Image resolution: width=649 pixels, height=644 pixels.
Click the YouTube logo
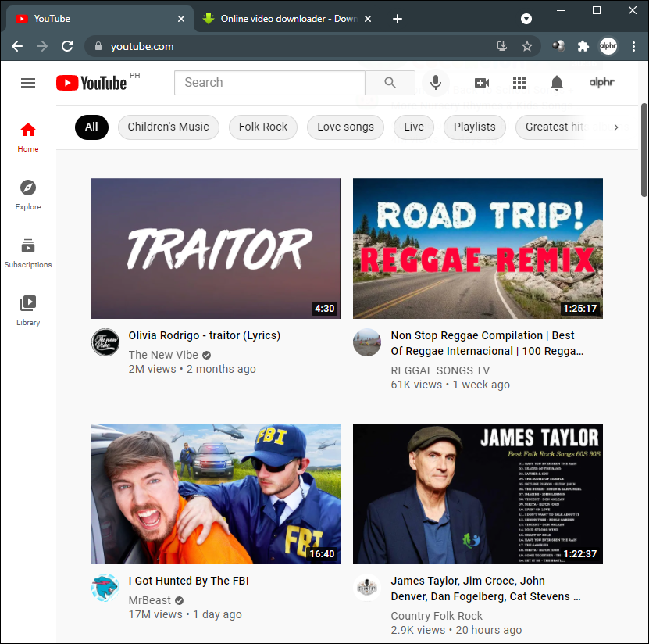pos(91,83)
